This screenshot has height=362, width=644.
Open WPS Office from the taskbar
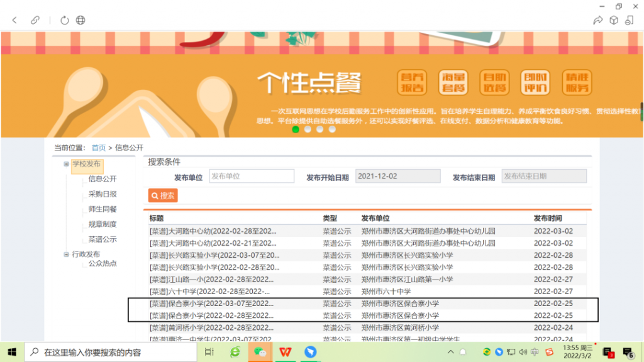tap(285, 352)
